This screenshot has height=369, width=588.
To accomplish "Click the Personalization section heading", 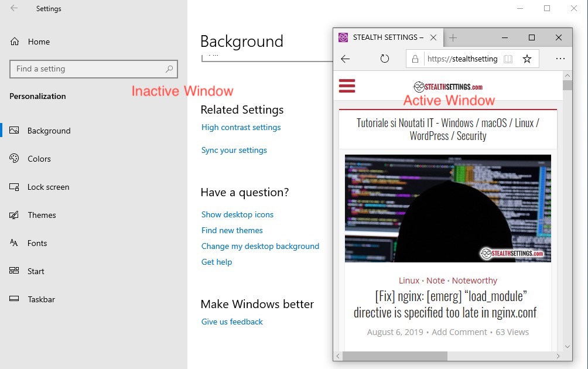I will pos(37,97).
